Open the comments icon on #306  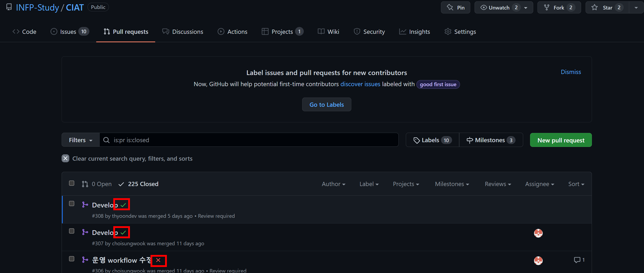click(x=579, y=260)
